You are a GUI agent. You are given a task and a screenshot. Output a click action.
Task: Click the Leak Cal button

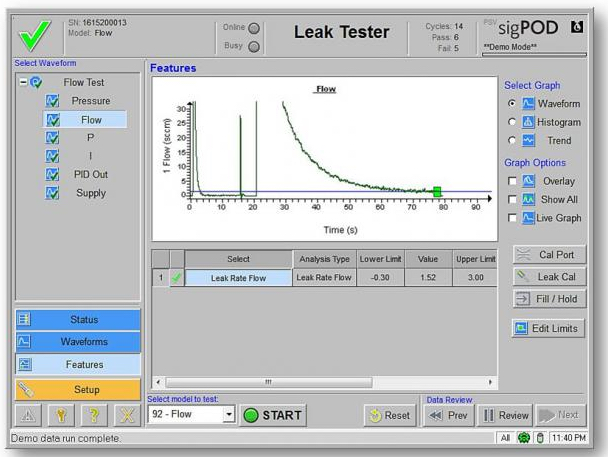click(549, 277)
